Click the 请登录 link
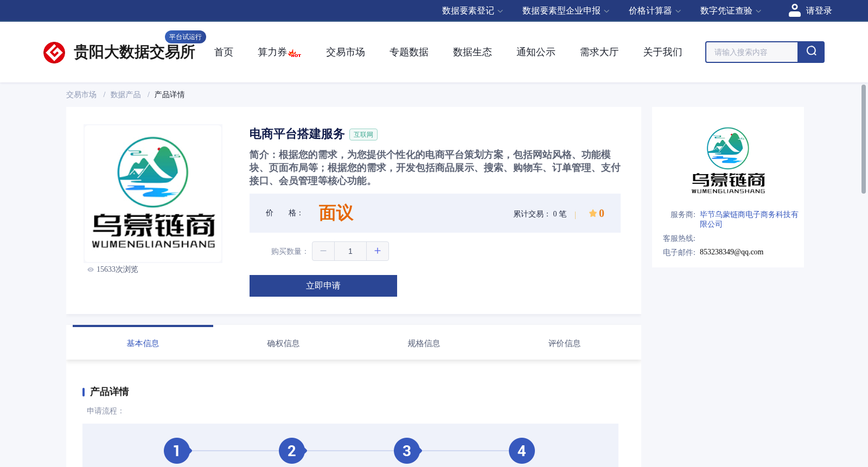Image resolution: width=868 pixels, height=467 pixels. point(819,11)
